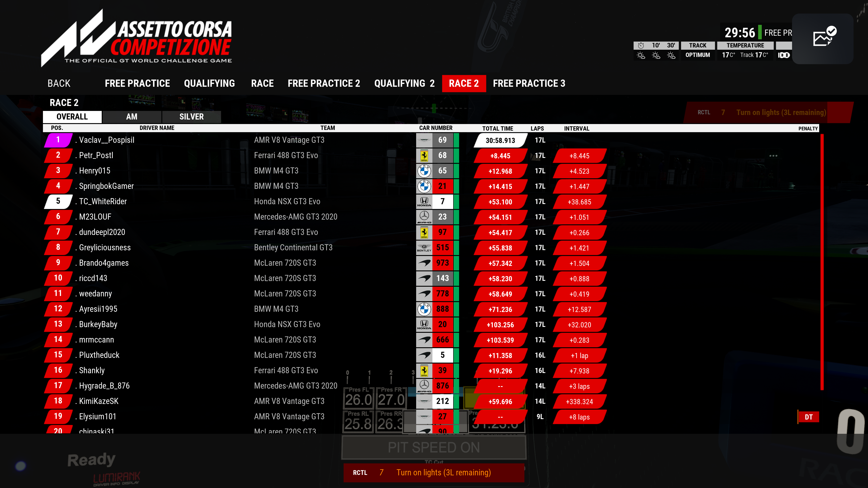This screenshot has width=868, height=488.
Task: Select driver SpringbokGamer row
Action: [x=431, y=186]
